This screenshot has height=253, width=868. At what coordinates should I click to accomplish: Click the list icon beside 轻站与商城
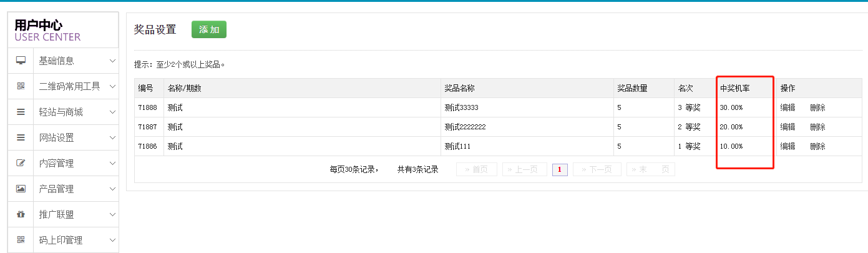point(21,112)
